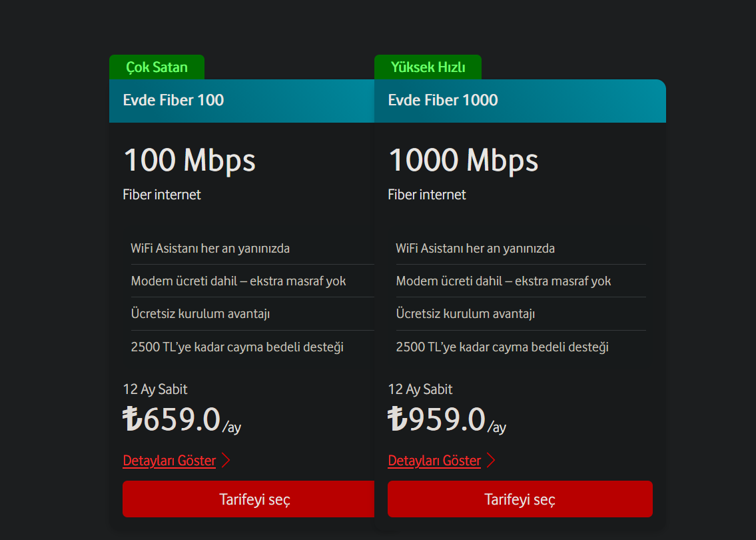Click the ₺959.0 monthly price

[437, 419]
